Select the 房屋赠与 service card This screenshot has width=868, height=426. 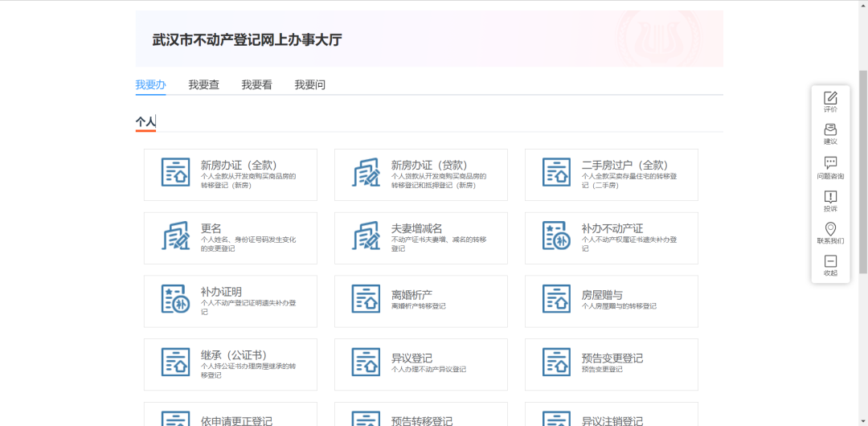click(611, 301)
